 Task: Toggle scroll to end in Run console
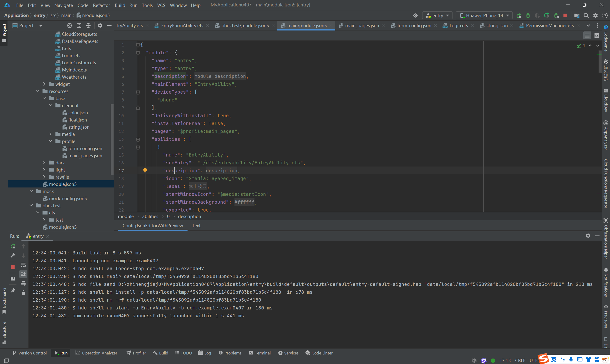point(23,274)
